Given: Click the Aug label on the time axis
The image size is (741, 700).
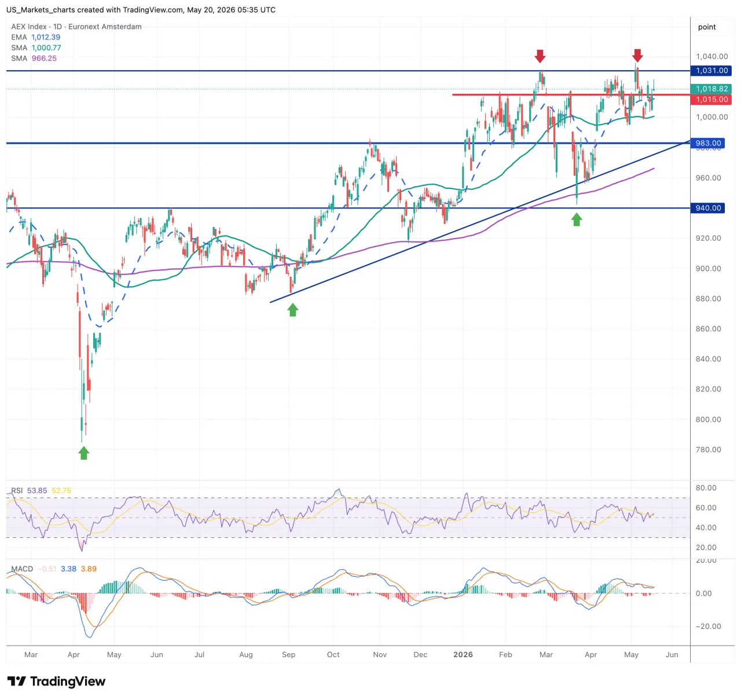Looking at the screenshot, I should point(246,654).
